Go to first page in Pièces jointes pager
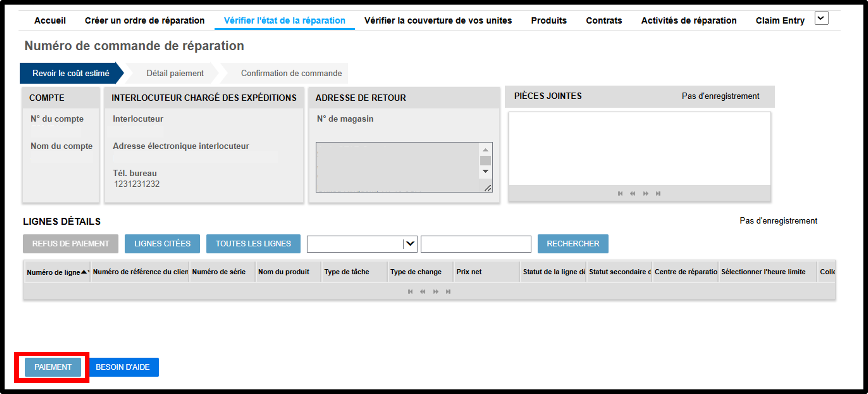868x394 pixels. coord(620,193)
